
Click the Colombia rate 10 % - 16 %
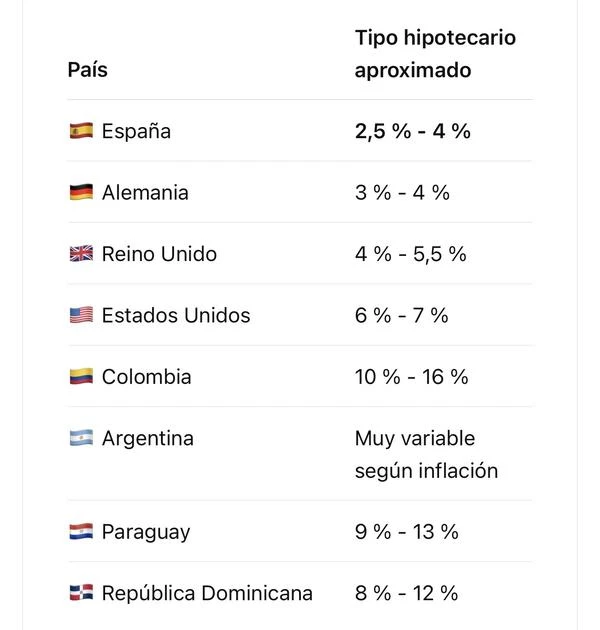coord(412,377)
